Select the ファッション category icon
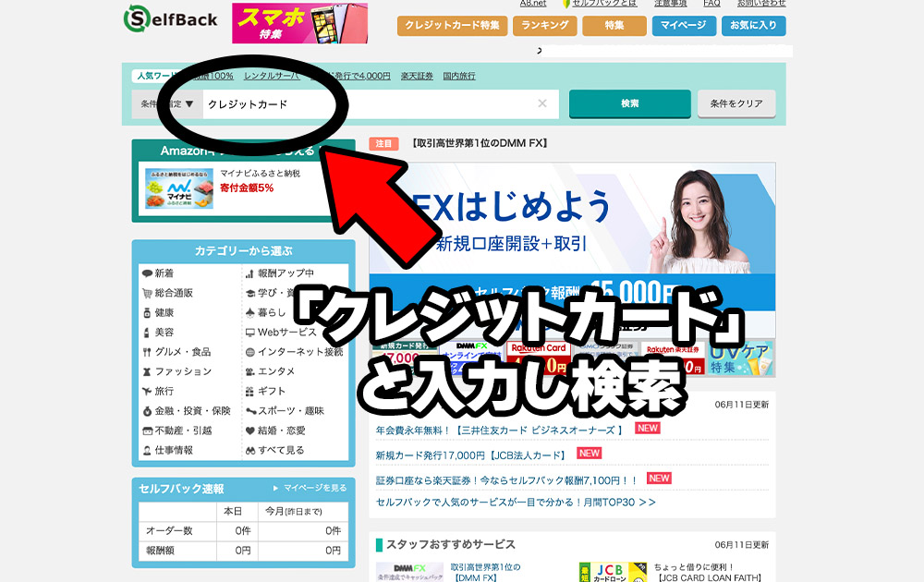The image size is (924, 582). click(x=147, y=371)
